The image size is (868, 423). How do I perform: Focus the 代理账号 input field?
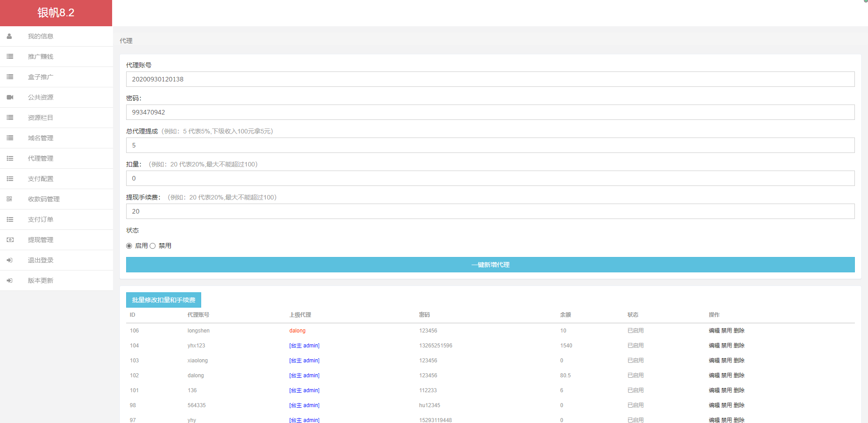[490, 79]
